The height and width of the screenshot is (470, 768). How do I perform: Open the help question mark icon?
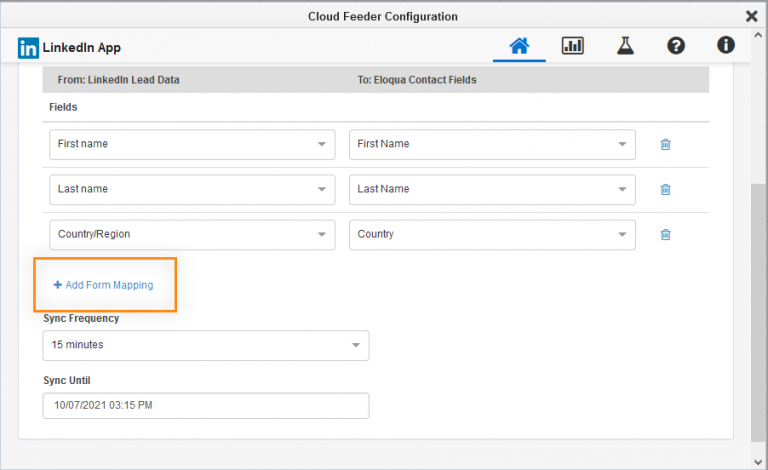[x=676, y=46]
